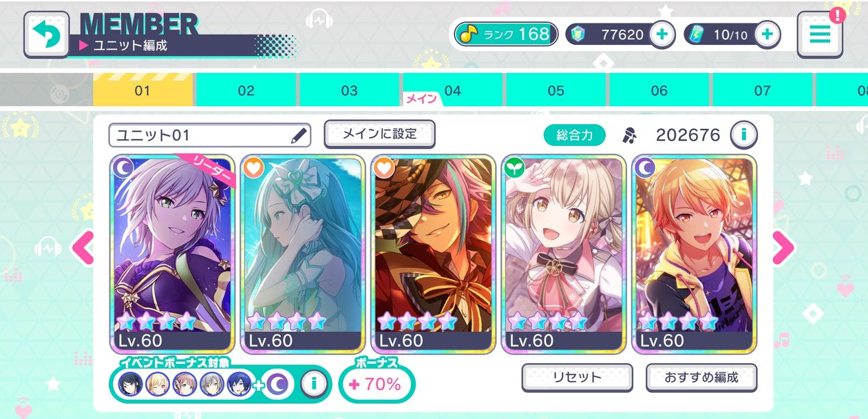Click リセット button
Image resolution: width=868 pixels, height=419 pixels.
577,378
